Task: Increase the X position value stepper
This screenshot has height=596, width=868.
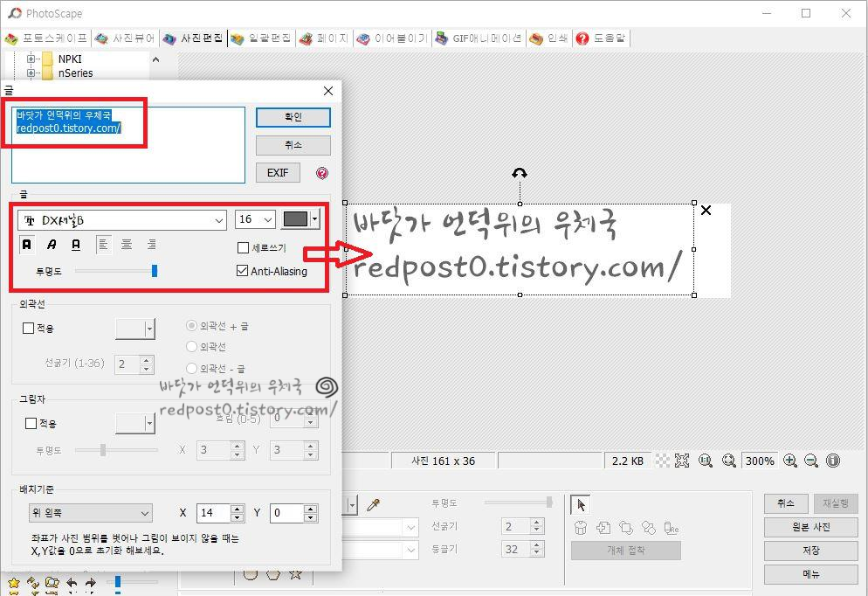Action: pos(237,509)
